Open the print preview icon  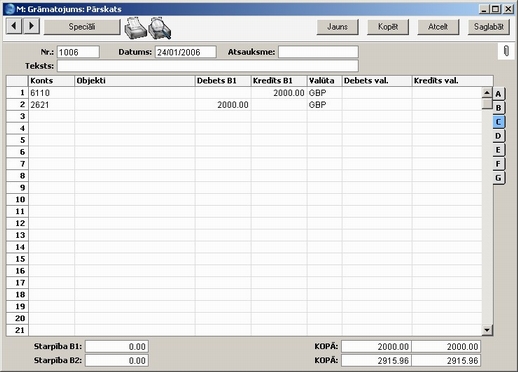[160, 28]
